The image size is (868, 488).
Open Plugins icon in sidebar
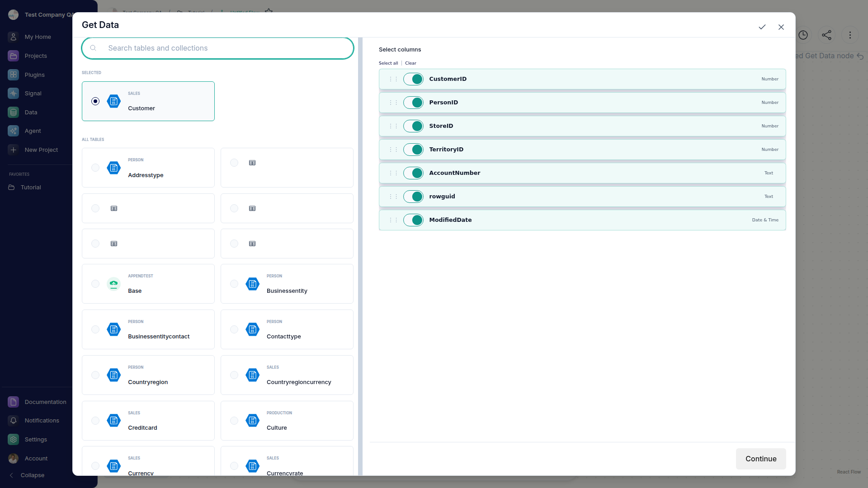[x=14, y=75]
